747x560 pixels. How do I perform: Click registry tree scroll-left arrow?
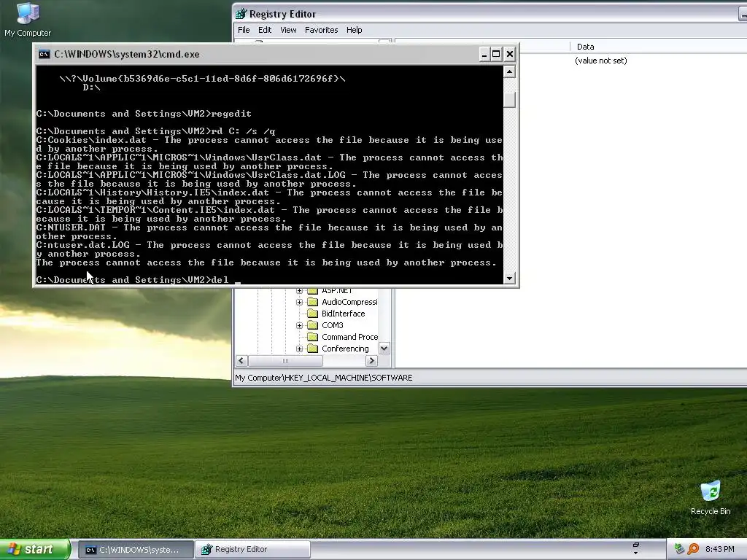click(x=241, y=361)
